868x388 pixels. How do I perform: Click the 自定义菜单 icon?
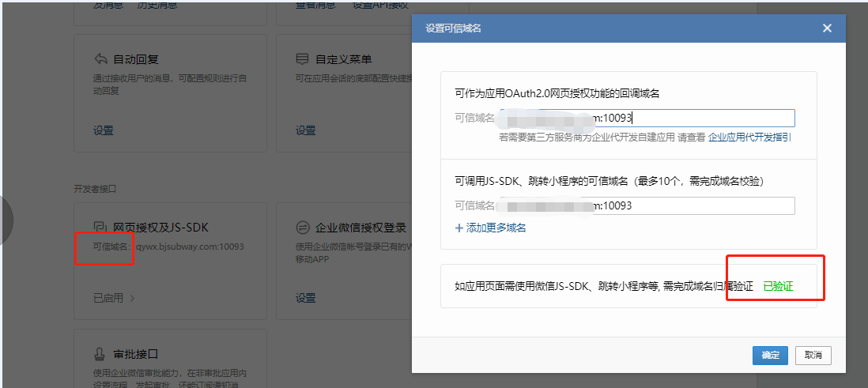point(302,59)
